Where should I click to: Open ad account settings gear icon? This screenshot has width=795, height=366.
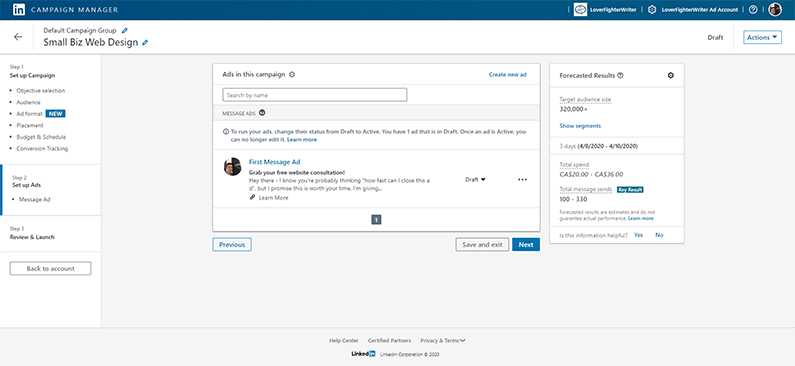pos(653,10)
